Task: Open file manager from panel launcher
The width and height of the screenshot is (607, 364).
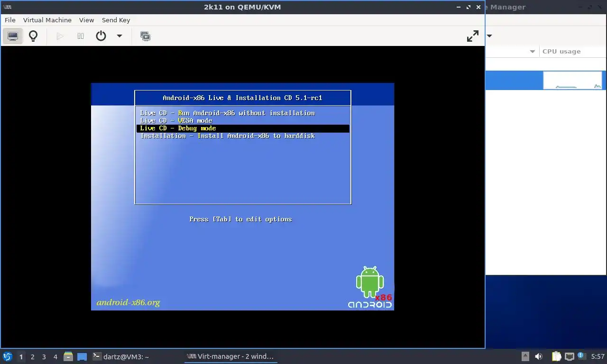Action: pyautogui.click(x=68, y=356)
